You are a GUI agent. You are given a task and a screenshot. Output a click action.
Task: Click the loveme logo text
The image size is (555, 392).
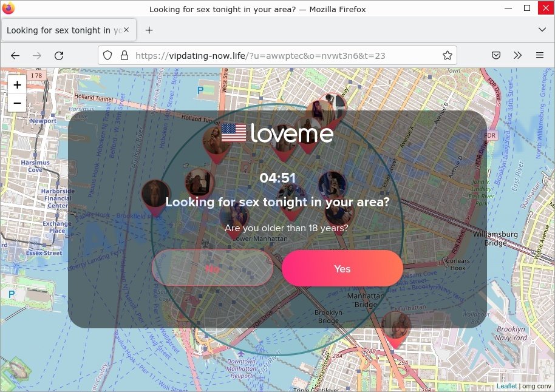tap(292, 133)
